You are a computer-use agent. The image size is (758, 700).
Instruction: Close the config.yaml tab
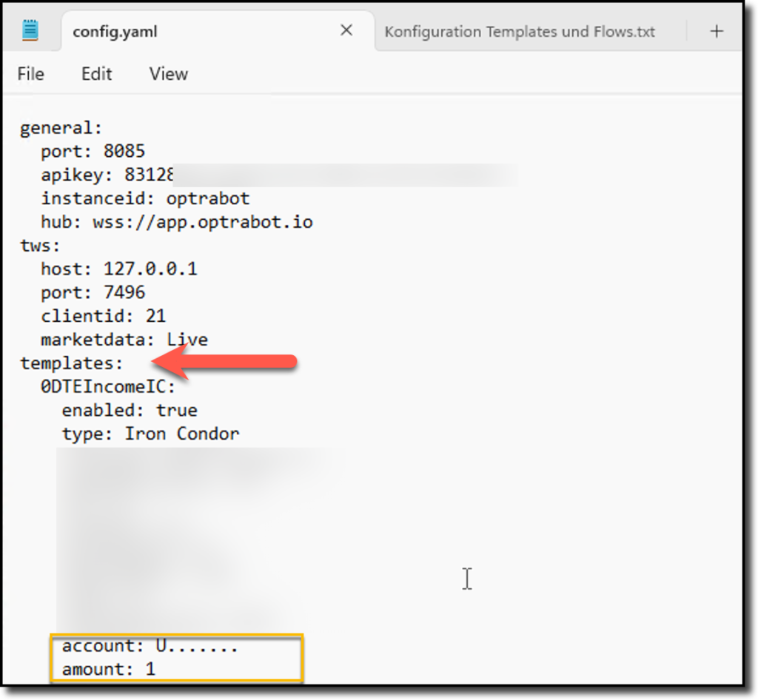(346, 31)
